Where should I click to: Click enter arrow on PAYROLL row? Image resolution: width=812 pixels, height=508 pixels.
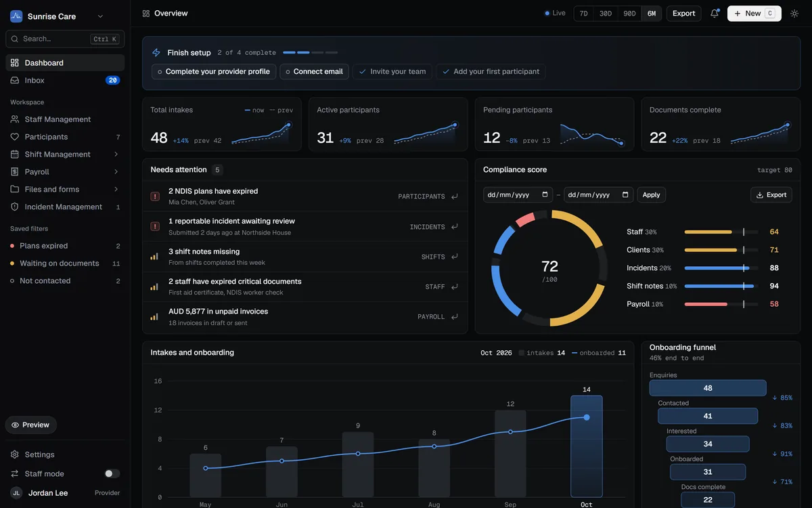(x=455, y=317)
